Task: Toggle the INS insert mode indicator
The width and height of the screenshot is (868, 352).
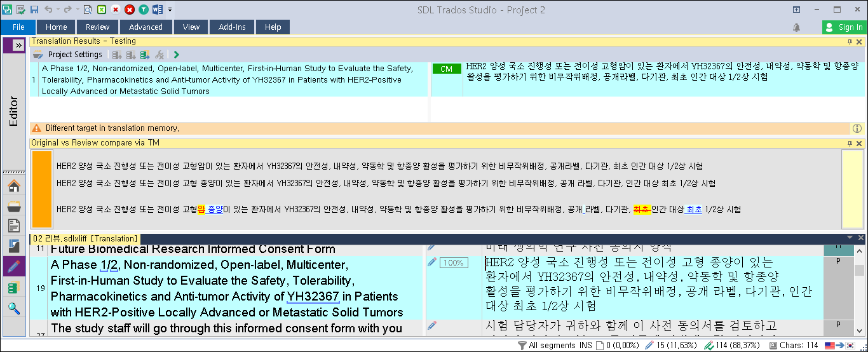Action: coord(586,345)
